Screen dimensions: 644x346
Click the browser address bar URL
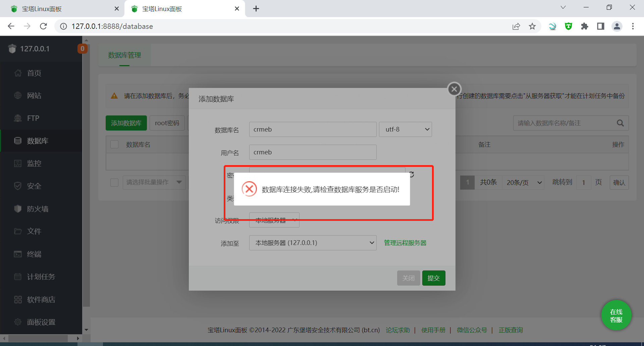pyautogui.click(x=112, y=26)
